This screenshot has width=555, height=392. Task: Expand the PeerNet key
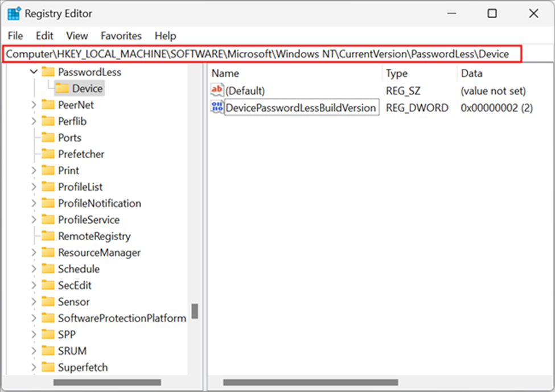[x=34, y=105]
